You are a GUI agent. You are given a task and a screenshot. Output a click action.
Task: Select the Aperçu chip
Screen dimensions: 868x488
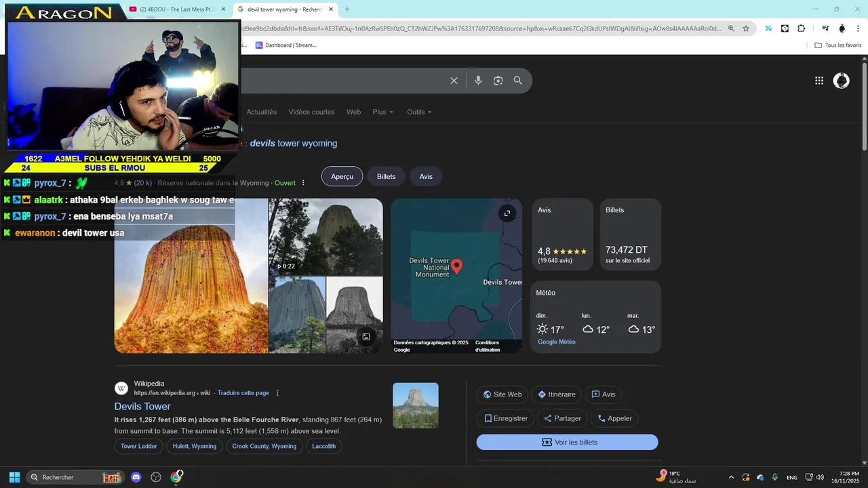(x=342, y=177)
